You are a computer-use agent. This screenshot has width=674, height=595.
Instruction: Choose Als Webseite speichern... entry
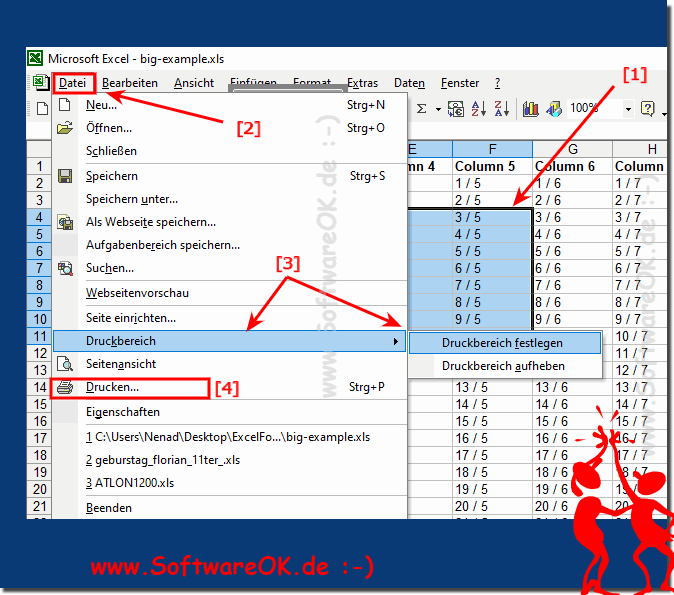coord(230,222)
